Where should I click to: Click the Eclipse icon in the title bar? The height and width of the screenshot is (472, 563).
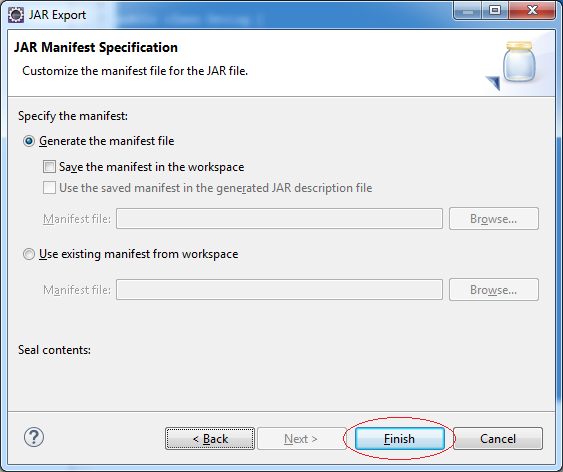(x=16, y=15)
